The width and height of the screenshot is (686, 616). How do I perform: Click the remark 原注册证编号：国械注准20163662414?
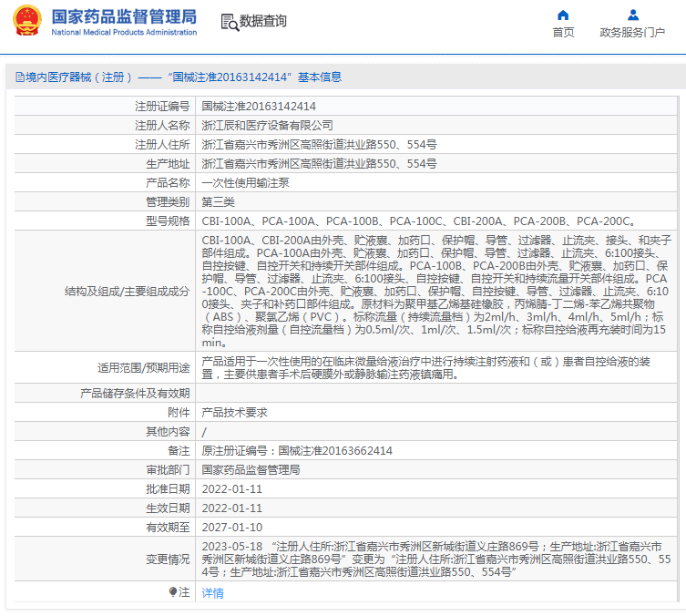[297, 451]
